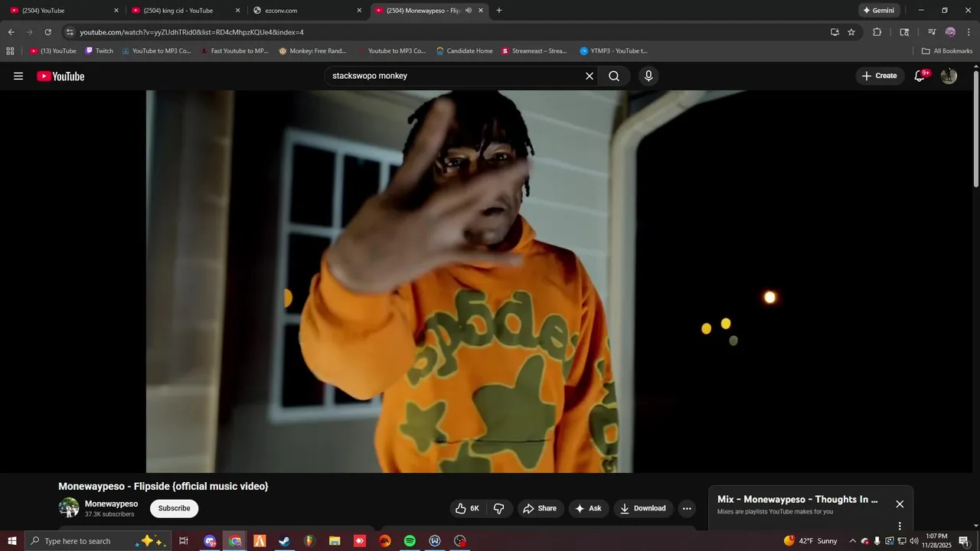Open the Google Lens search icon
The width and height of the screenshot is (980, 551).
pyautogui.click(x=904, y=32)
